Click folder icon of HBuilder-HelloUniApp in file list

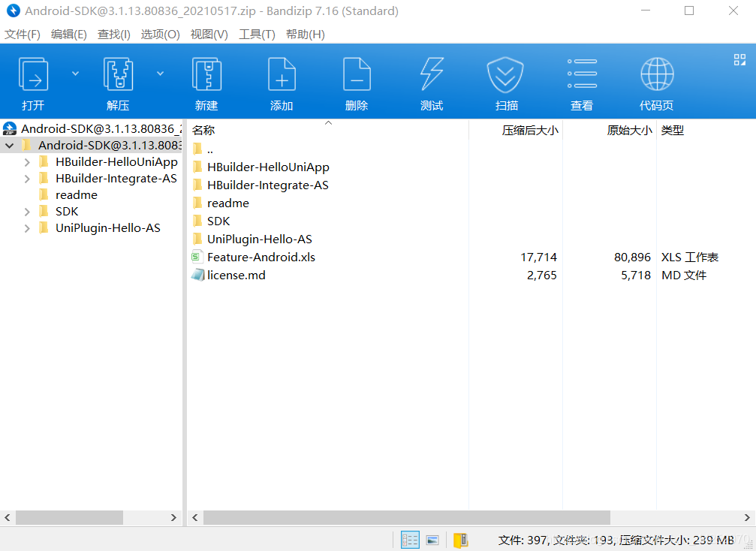click(197, 167)
